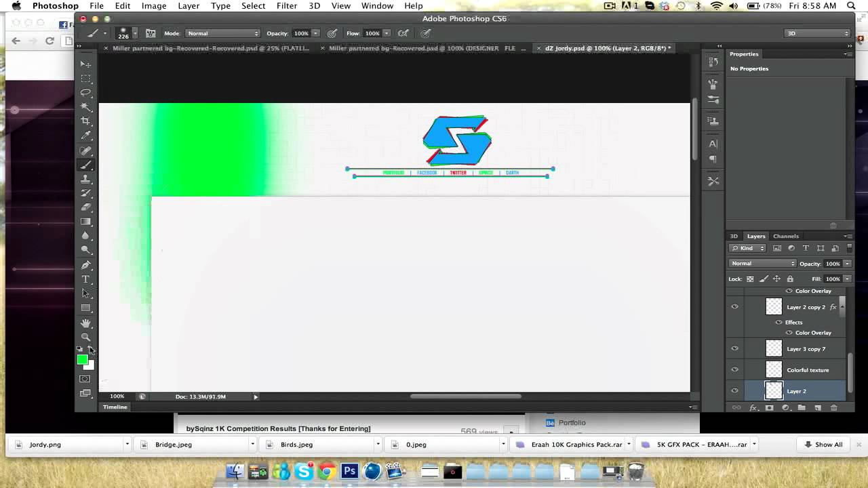Select the Path Selection tool
This screenshot has width=868, height=488.
coord(85,293)
